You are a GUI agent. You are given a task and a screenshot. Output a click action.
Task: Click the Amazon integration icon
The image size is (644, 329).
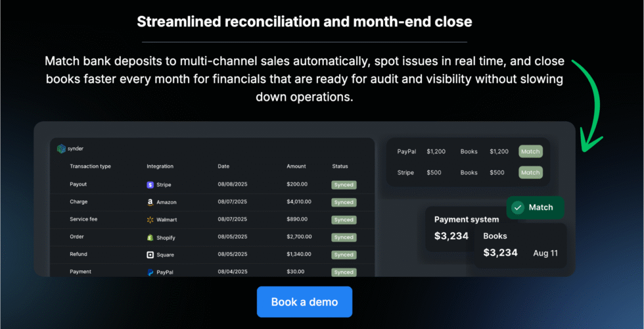(150, 203)
